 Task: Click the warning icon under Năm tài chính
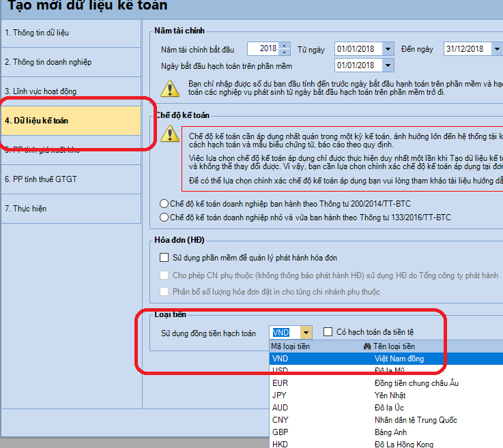point(170,89)
